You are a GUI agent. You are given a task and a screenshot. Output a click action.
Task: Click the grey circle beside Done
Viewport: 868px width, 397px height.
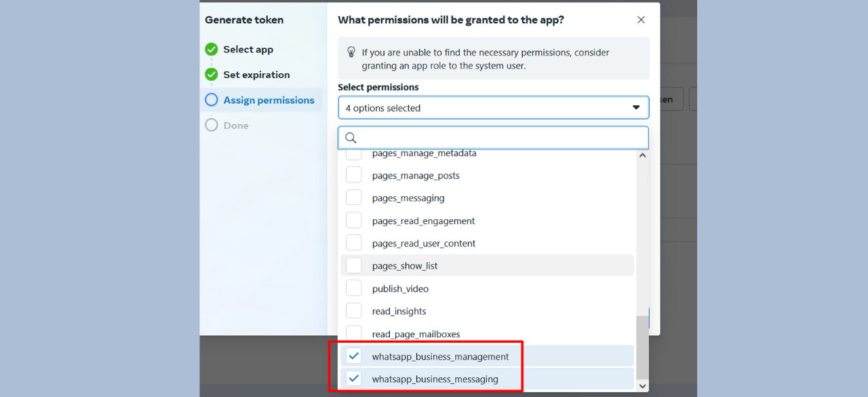click(x=212, y=125)
